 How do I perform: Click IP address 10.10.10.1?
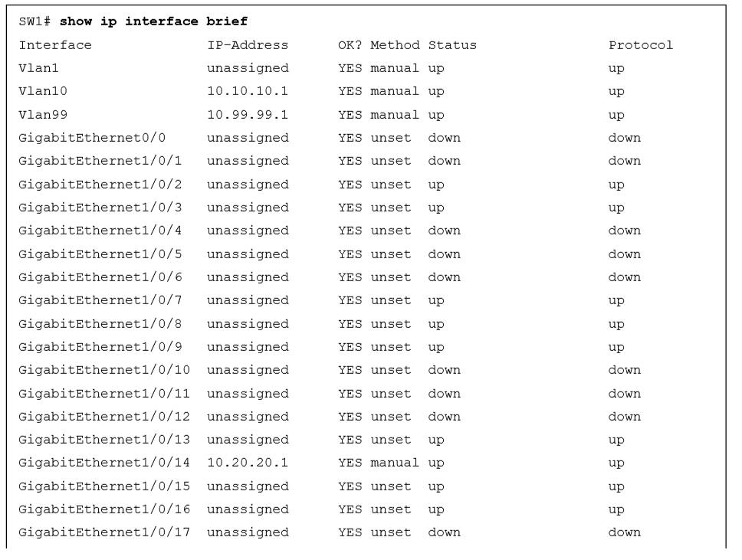(x=248, y=91)
